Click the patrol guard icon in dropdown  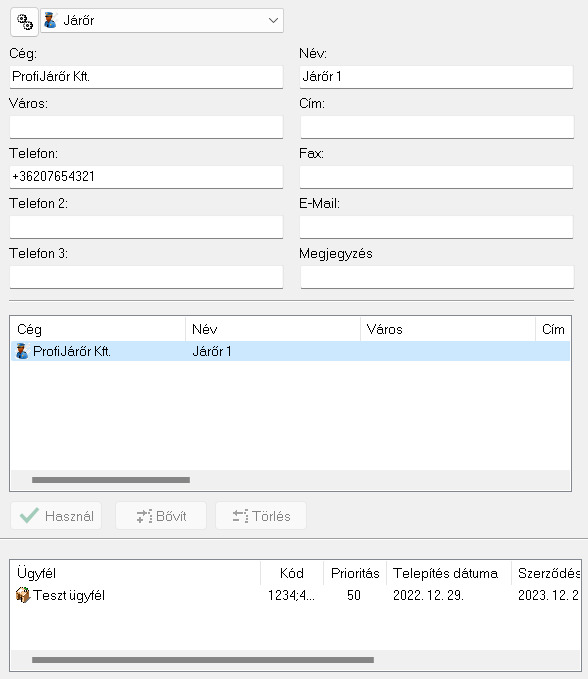[x=51, y=20]
